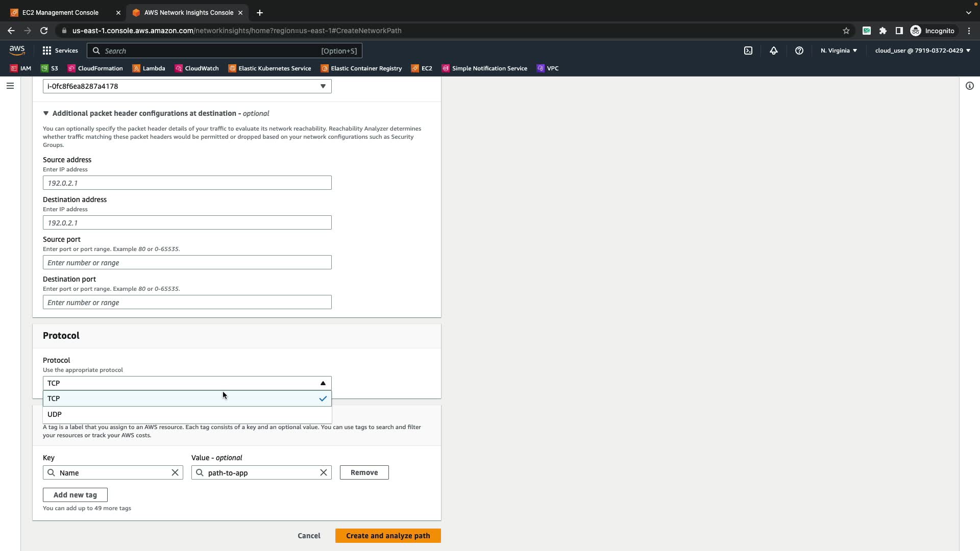980x551 pixels.
Task: Open the CloudWatch bookmark shortcut
Action: coord(197,68)
